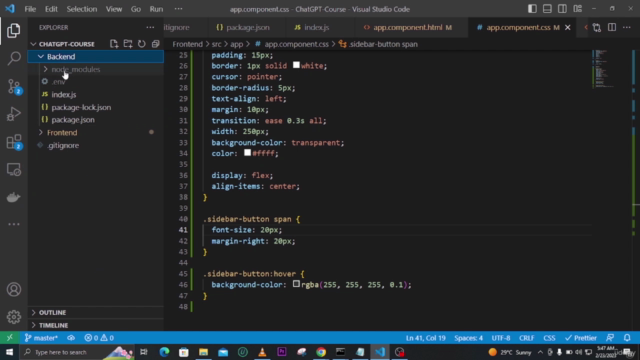Image resolution: width=640 pixels, height=360 pixels.
Task: Open editor more actions menu
Action: click(x=627, y=27)
